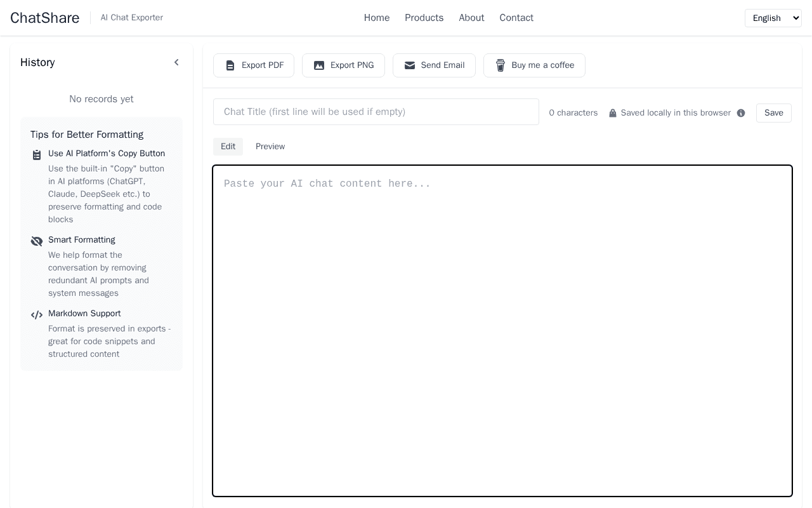Click the "Buy me a coffee" label
Image resolution: width=812 pixels, height=508 pixels.
pyautogui.click(x=543, y=65)
